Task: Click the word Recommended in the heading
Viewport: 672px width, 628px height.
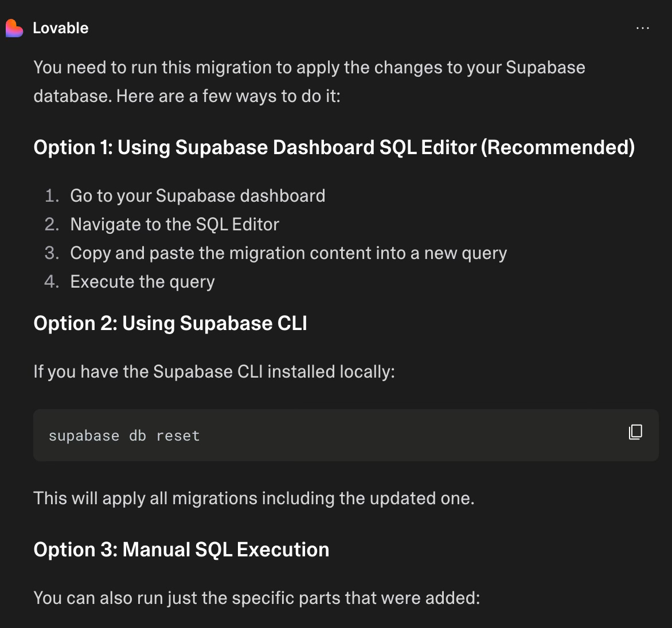Action: pyautogui.click(x=558, y=147)
